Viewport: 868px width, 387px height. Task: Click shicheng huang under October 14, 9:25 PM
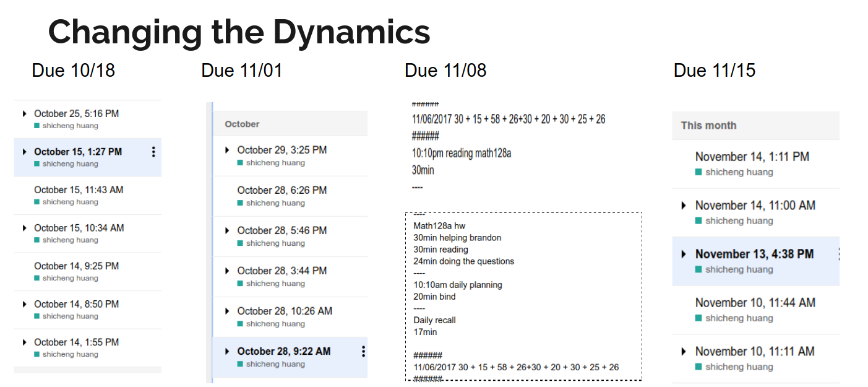pos(71,278)
